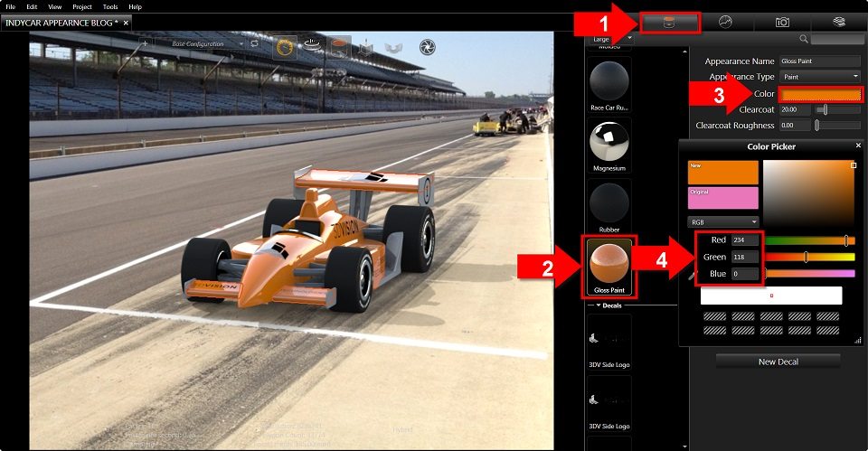The height and width of the screenshot is (451, 868).
Task: Click the Clearcoat value field
Action: pyautogui.click(x=795, y=109)
